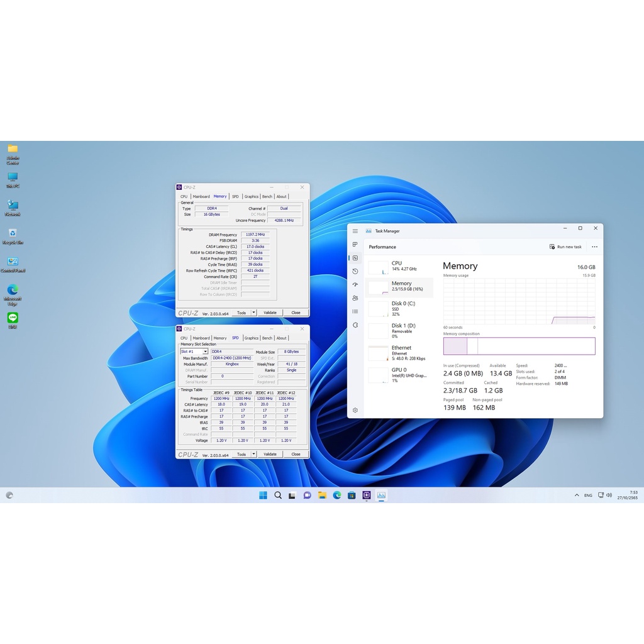Screen dimensions: 644x644
Task: Click the Windows Start button on taskbar
Action: (263, 495)
